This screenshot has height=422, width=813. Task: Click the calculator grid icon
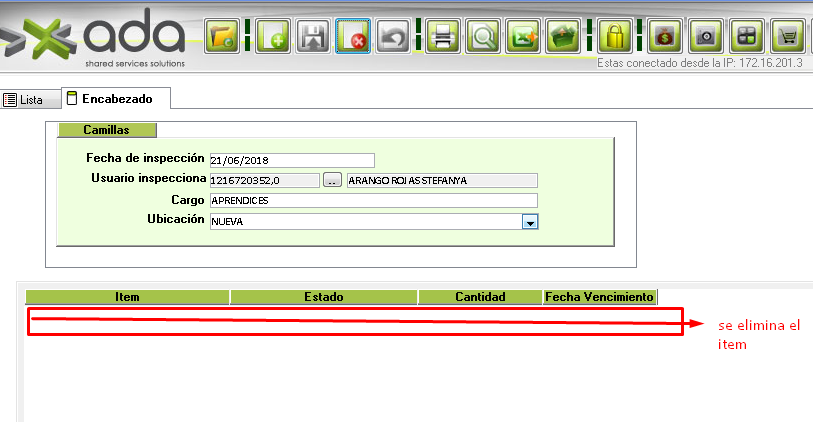pos(746,36)
